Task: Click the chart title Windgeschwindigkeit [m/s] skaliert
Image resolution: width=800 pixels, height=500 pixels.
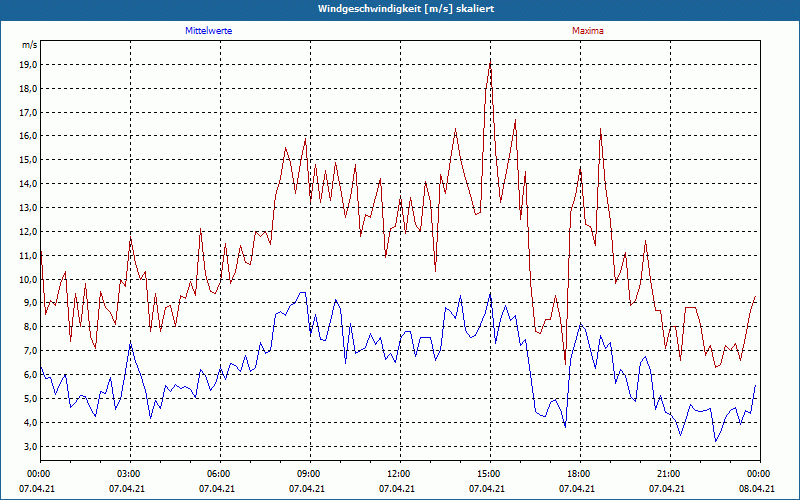Action: tap(406, 9)
